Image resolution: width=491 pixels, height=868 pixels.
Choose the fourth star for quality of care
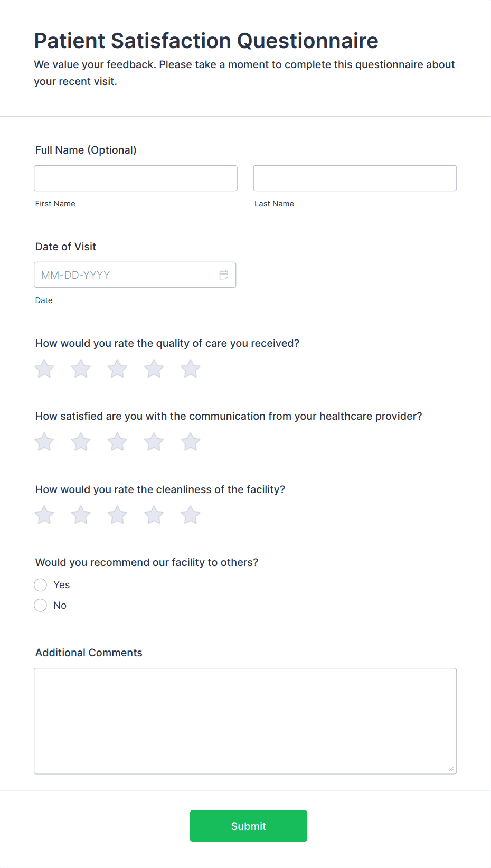(x=154, y=369)
